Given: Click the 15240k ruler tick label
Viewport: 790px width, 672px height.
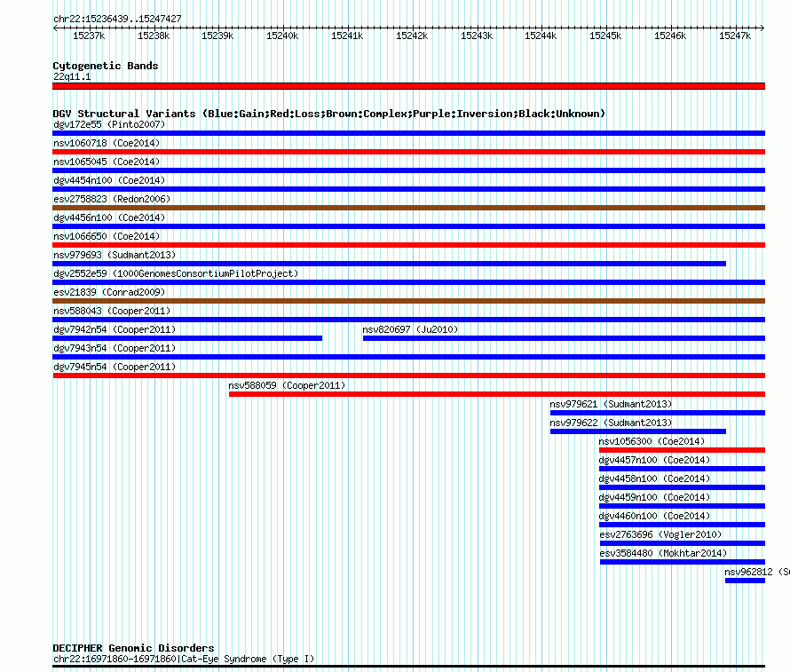Looking at the screenshot, I should pos(282,36).
